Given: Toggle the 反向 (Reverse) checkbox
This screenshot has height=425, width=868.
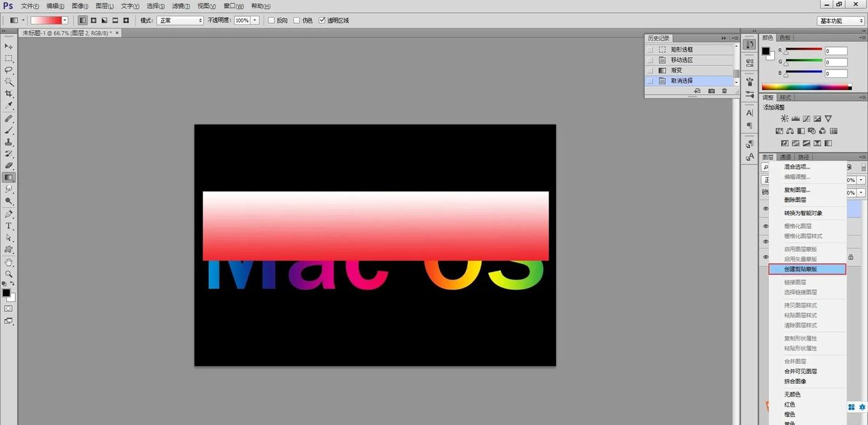Looking at the screenshot, I should [271, 20].
